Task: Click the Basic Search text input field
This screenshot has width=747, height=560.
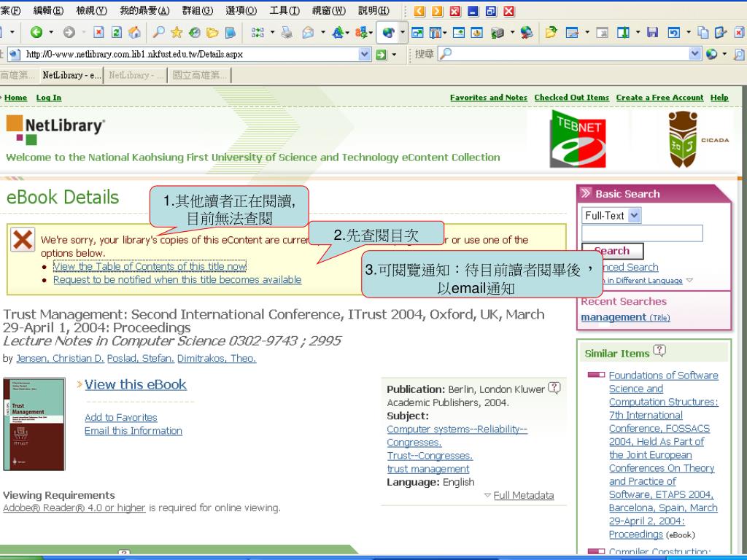Action: point(642,233)
